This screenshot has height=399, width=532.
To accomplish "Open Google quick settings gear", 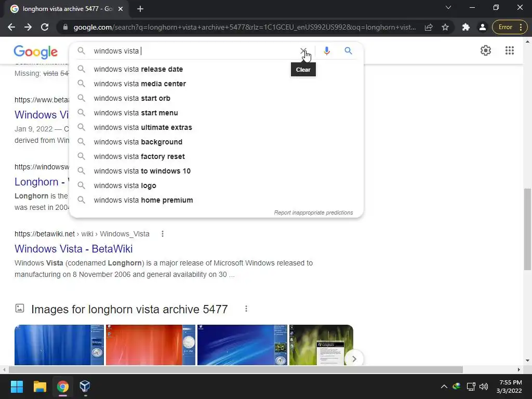I will tap(486, 50).
